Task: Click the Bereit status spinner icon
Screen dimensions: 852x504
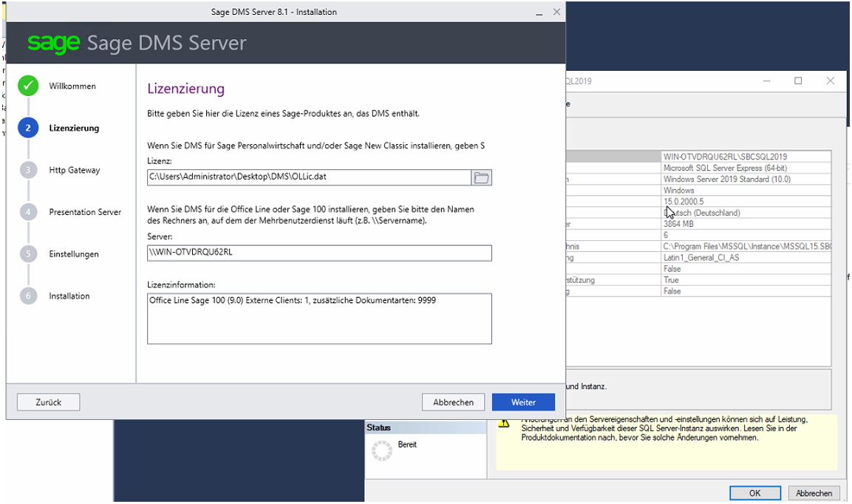Action: click(381, 450)
